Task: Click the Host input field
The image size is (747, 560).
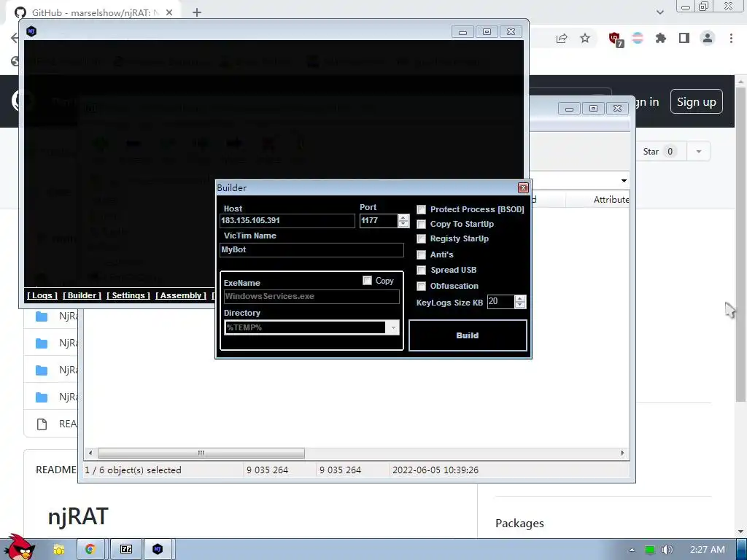Action: pos(287,220)
